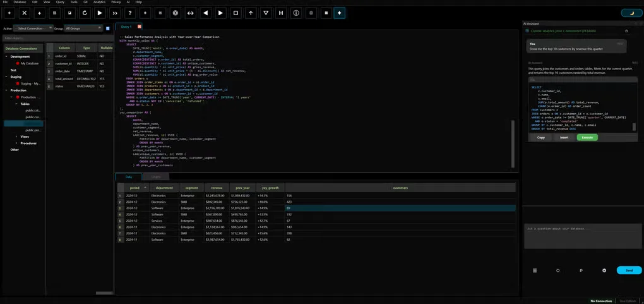Click the circled info toolbar icon
Viewport: 644px width, 304px height.
tap(296, 13)
